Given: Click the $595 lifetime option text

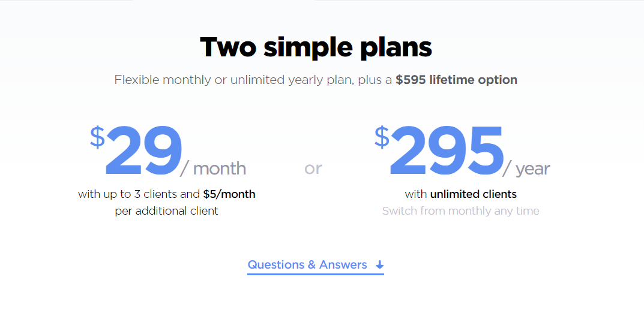Looking at the screenshot, I should coord(456,80).
